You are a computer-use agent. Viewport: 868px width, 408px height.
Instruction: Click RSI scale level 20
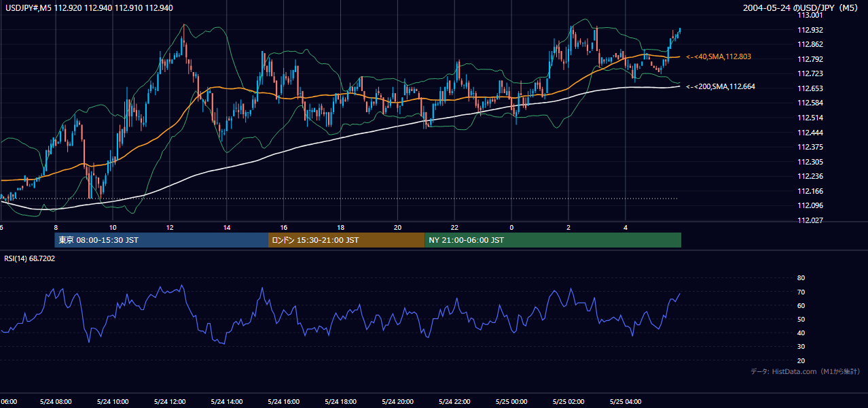(x=801, y=361)
